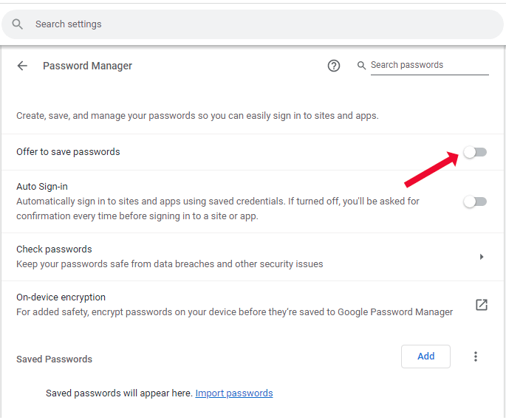Click the Password Manager page heading
Viewport: 506px width, 420px height.
pyautogui.click(x=87, y=66)
